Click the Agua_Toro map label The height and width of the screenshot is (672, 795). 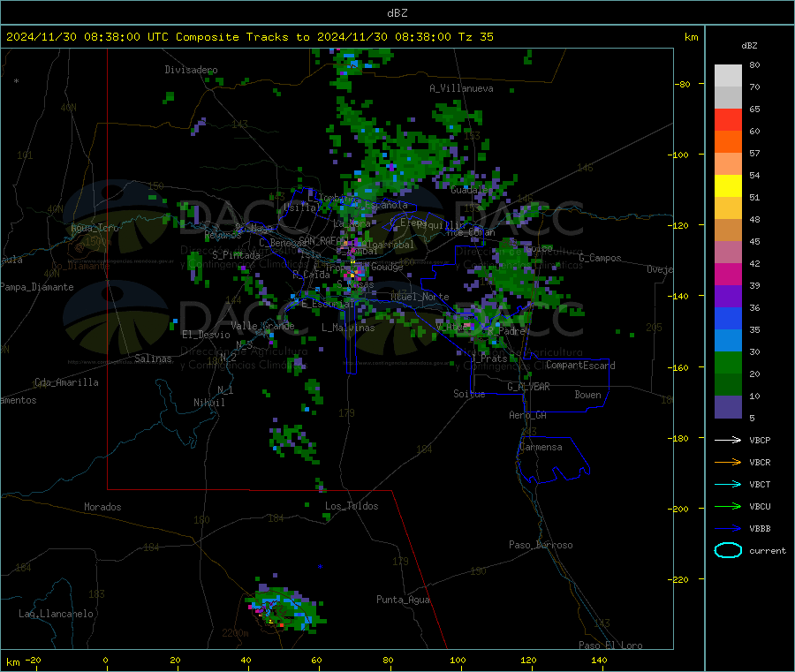pos(95,228)
